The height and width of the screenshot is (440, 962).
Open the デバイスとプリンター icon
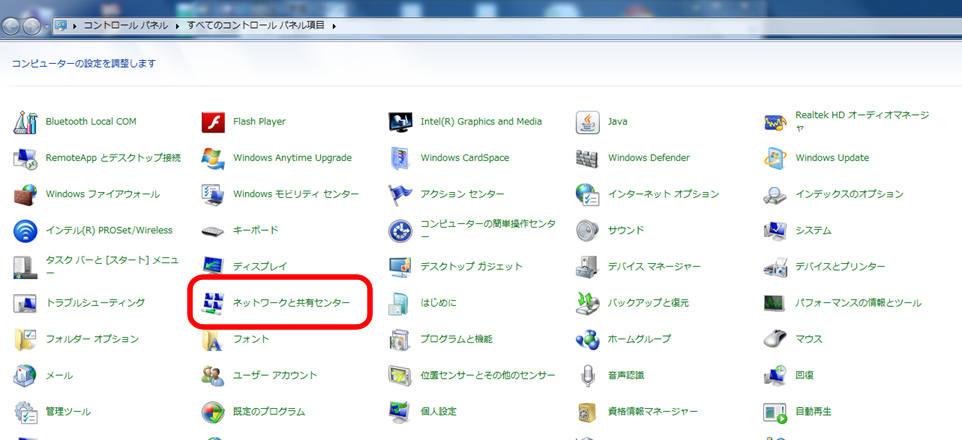pos(775,267)
